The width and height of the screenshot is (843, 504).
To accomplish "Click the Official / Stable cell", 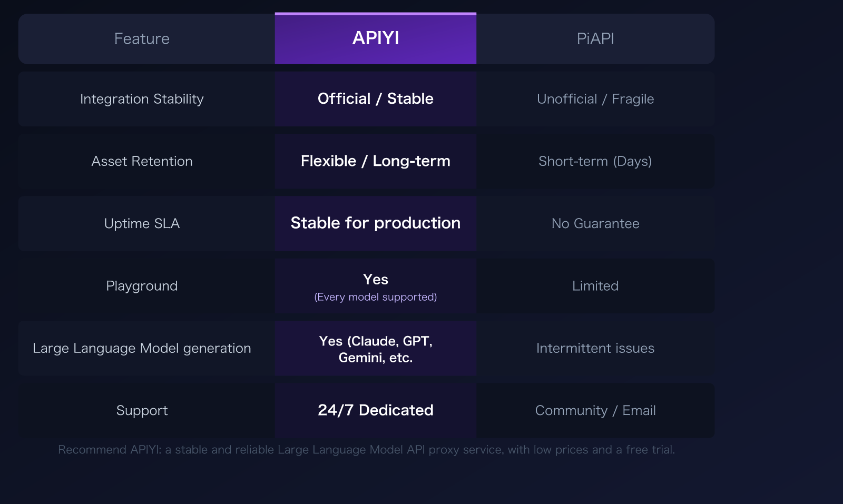I will pyautogui.click(x=375, y=98).
